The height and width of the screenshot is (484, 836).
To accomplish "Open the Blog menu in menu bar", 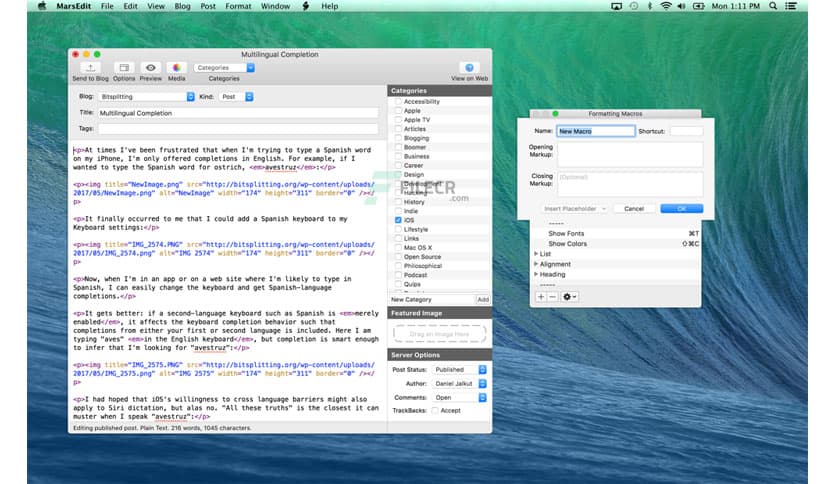I will 183,6.
